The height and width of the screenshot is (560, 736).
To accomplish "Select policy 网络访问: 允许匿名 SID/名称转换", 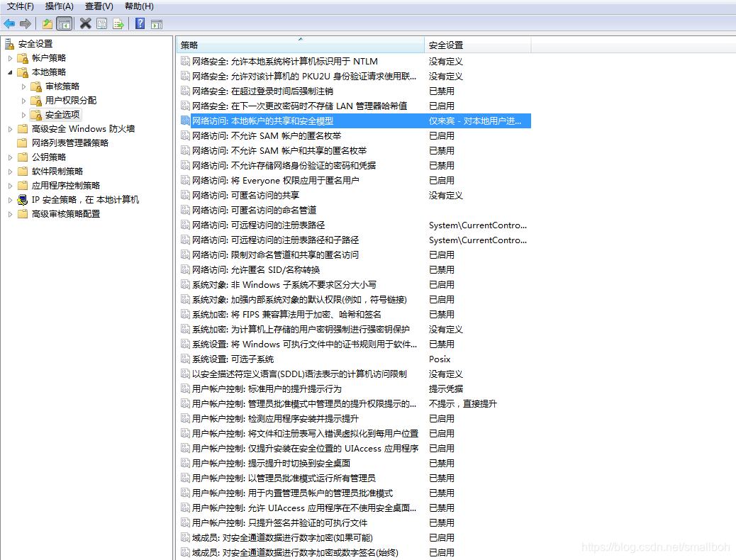I will coord(256,270).
